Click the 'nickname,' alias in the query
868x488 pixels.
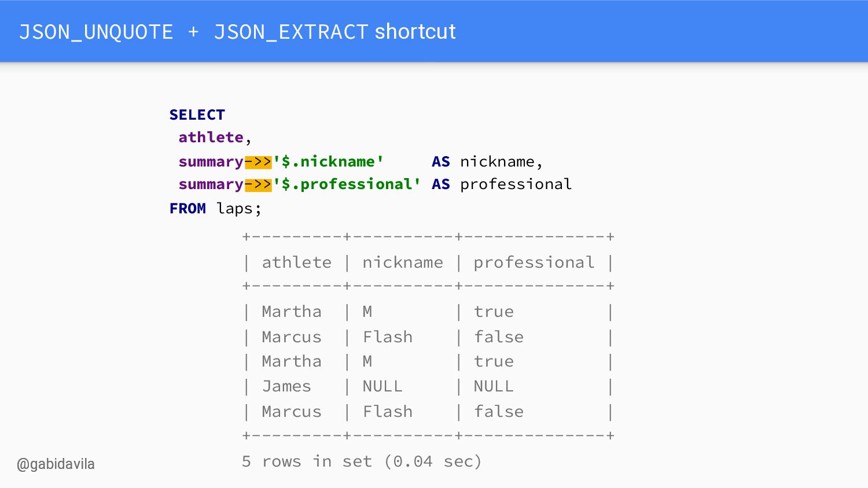(x=501, y=161)
